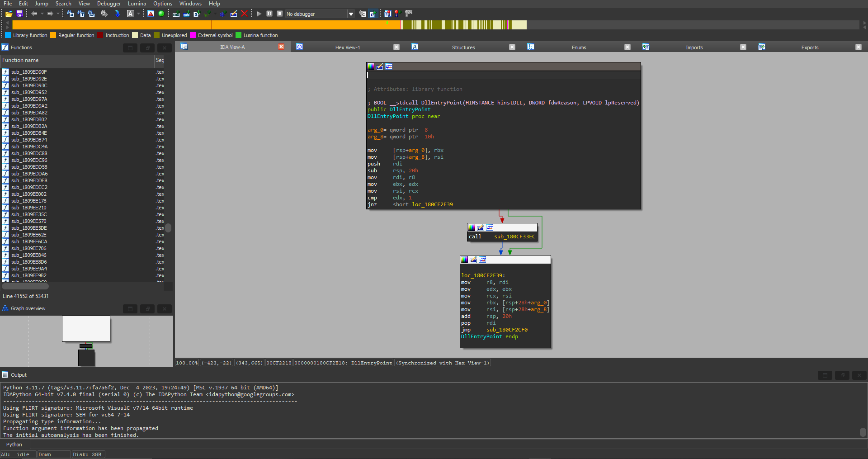Click the pencil edit toolbar icon
The width and height of the screenshot is (868, 459).
coord(234,14)
